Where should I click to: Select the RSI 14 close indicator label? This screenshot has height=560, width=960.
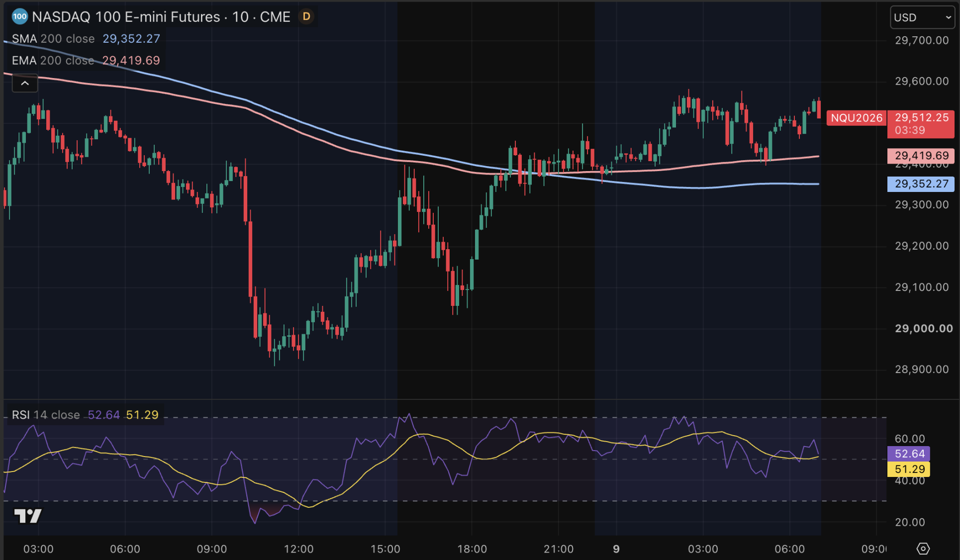click(x=46, y=415)
